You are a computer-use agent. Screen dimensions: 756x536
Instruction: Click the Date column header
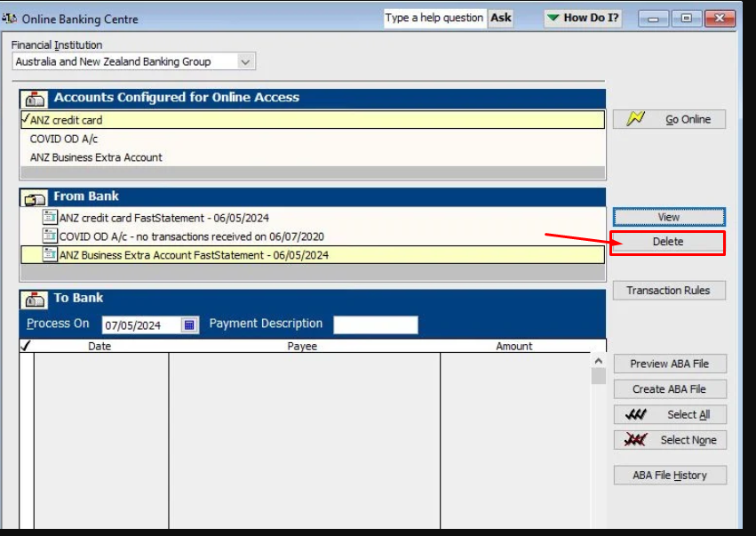coord(99,346)
